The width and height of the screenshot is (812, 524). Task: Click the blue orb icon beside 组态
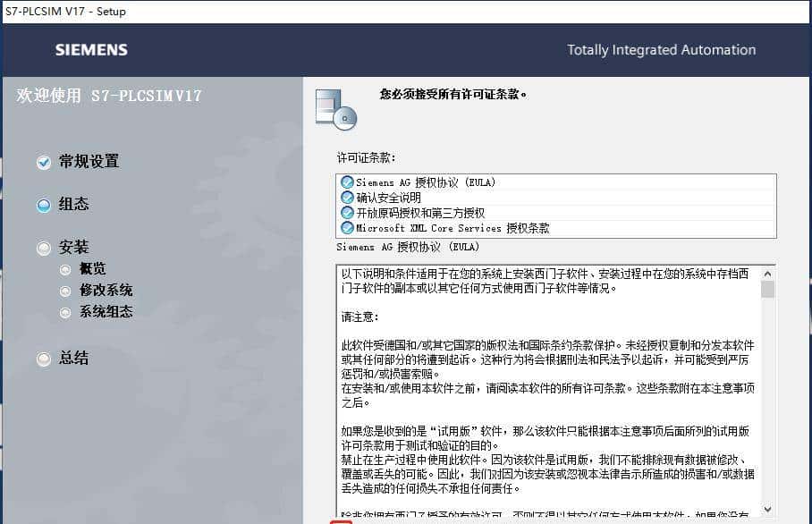tap(43, 204)
